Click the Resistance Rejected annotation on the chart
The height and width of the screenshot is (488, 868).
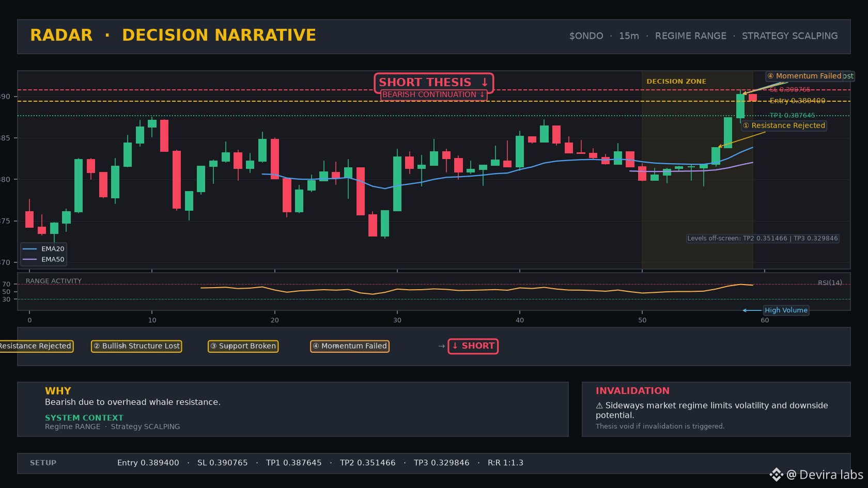tap(784, 125)
